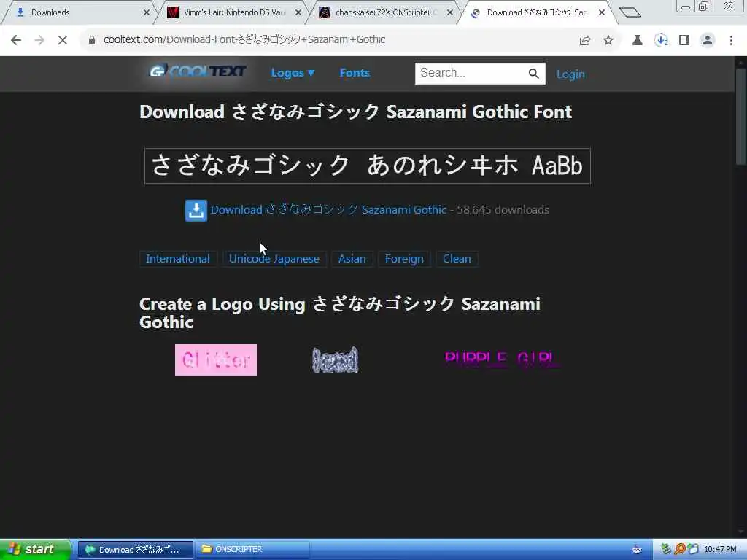Click the Java coffee-cup tray icon

[637, 550]
